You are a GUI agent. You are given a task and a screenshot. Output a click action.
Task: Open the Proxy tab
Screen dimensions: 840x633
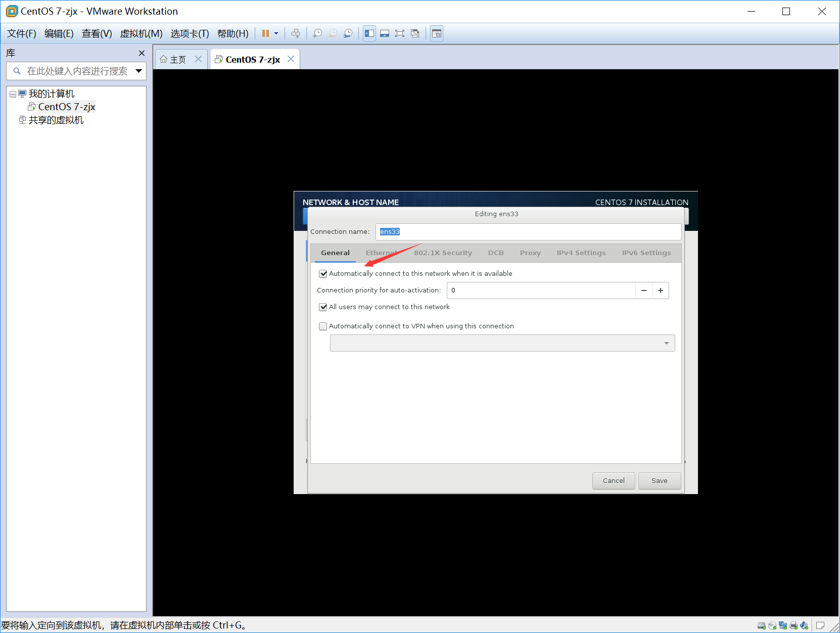pyautogui.click(x=530, y=253)
